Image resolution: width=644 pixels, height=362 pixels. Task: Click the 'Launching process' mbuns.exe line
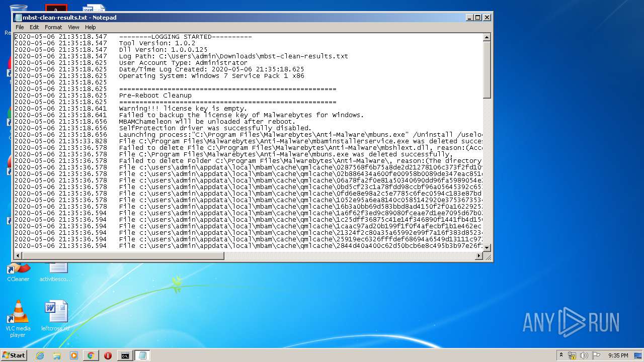coord(301,135)
